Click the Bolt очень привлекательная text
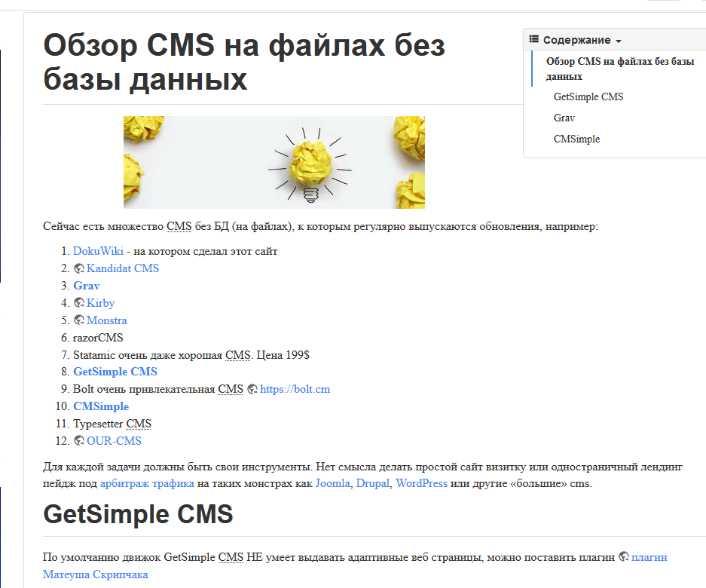 (158, 389)
